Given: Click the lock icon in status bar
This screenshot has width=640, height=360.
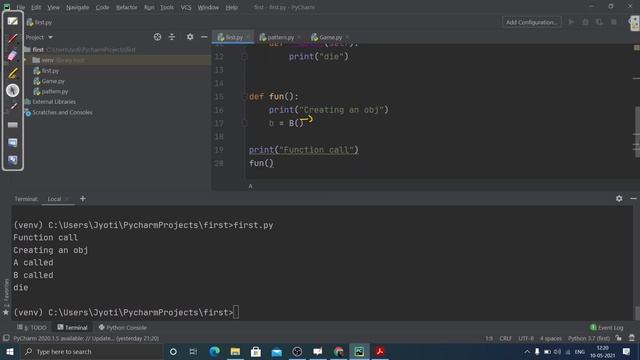Looking at the screenshot, I should (x=619, y=338).
